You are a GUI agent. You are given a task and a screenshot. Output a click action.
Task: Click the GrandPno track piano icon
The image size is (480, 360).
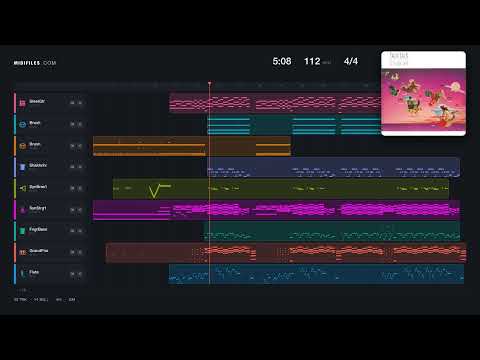click(22, 252)
